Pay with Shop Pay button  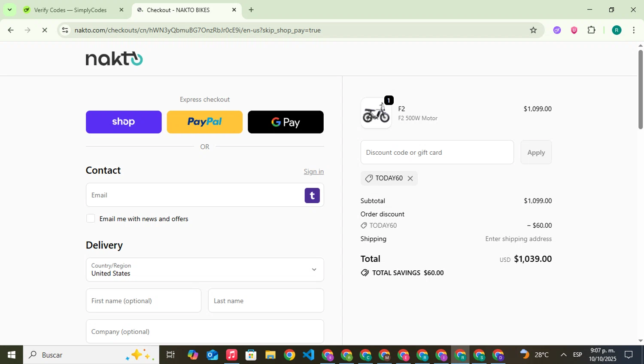coord(124,122)
